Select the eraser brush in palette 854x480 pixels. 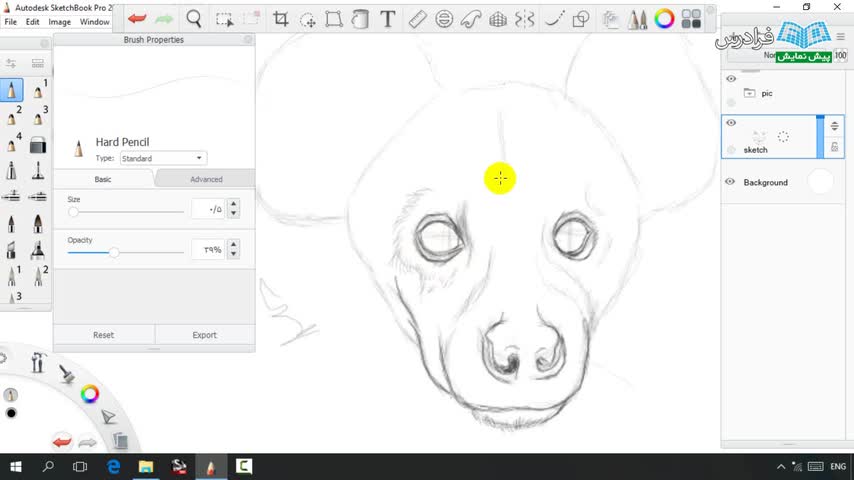click(38, 145)
